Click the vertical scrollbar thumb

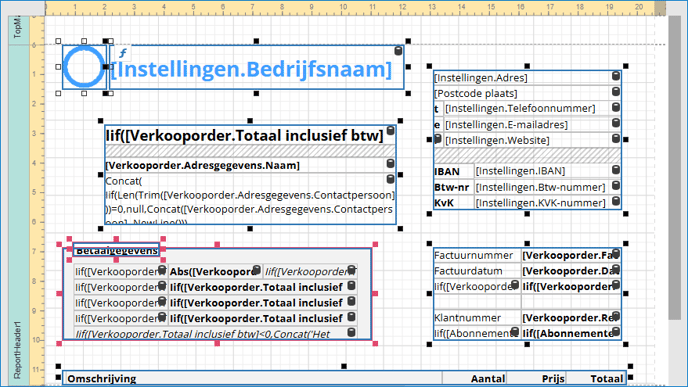(x=675, y=168)
